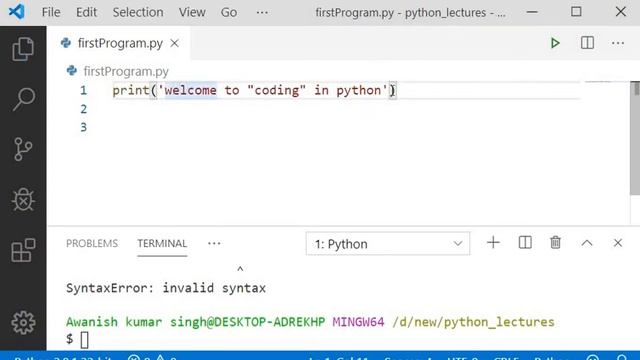Open the Search view in activity bar
Viewport: 640px width, 360px height.
click(x=23, y=99)
